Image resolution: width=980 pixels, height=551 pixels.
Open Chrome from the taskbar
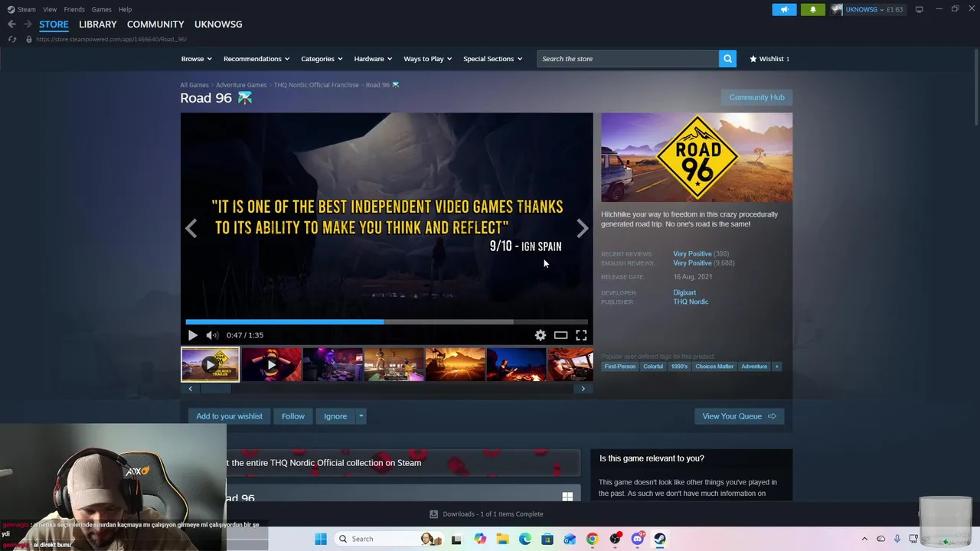(592, 539)
